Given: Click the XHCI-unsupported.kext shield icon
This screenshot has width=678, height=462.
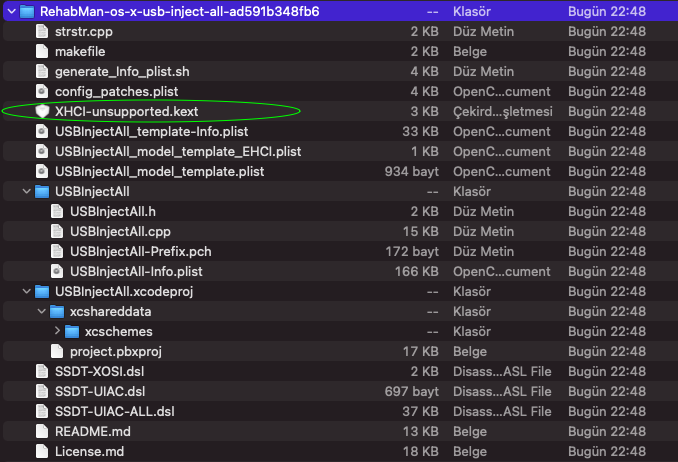Looking at the screenshot, I should point(41,111).
